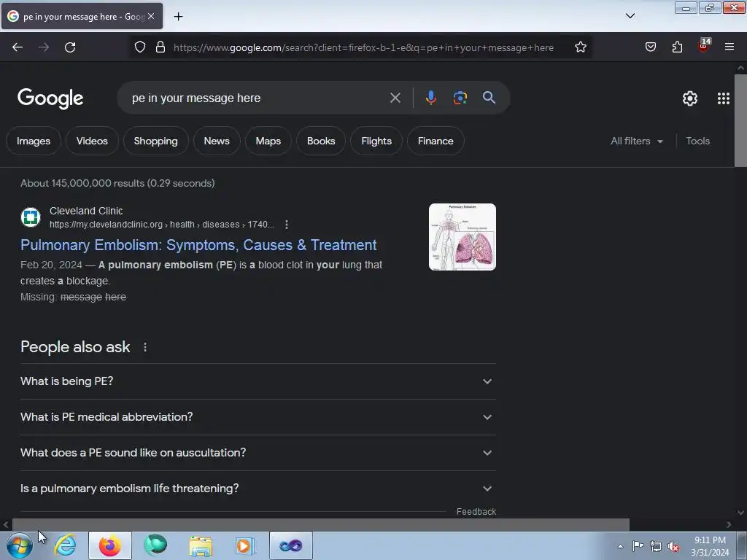Show Flights results

click(x=376, y=141)
